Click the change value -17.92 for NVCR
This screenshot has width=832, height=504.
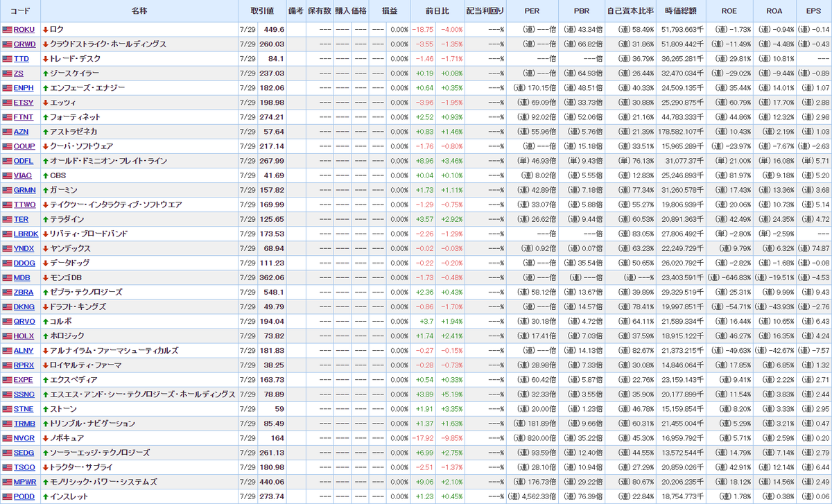point(422,437)
